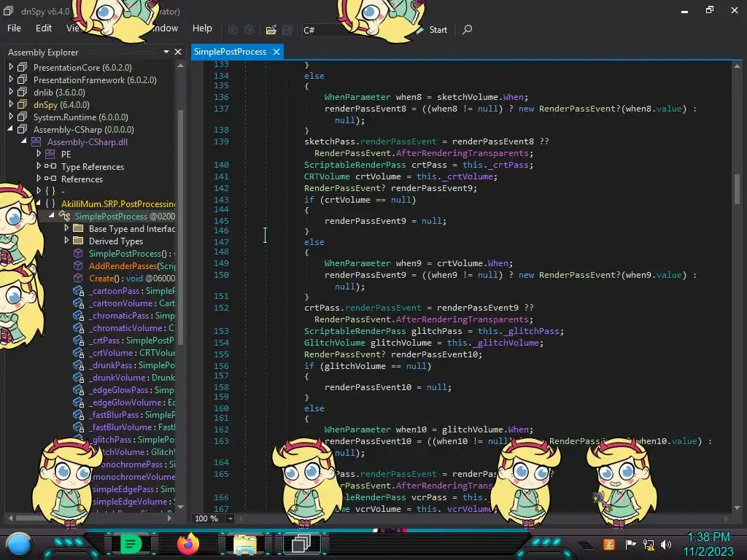Click the Save All toolbar icon

pos(287,30)
